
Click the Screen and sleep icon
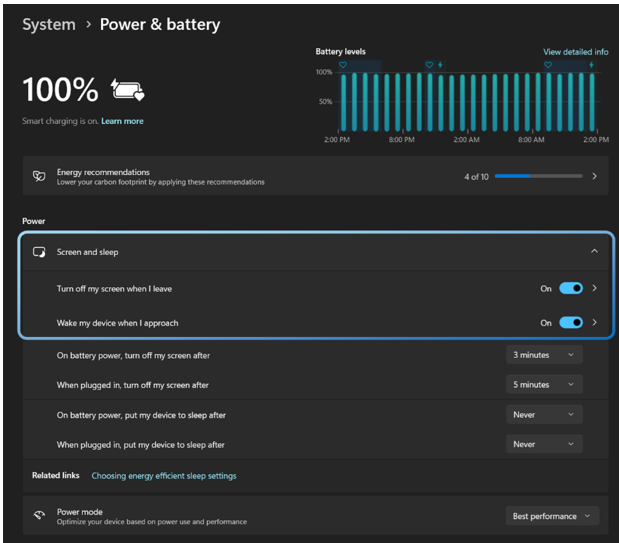[39, 252]
